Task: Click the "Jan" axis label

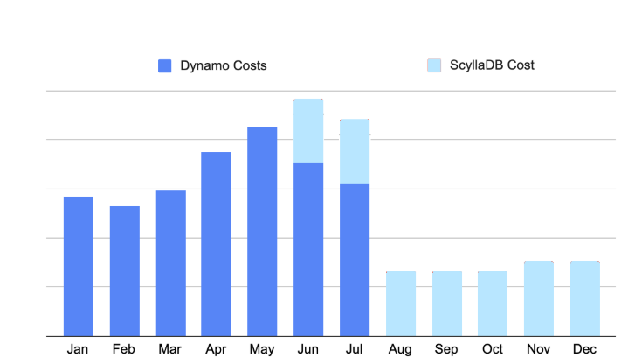Action: 78,349
